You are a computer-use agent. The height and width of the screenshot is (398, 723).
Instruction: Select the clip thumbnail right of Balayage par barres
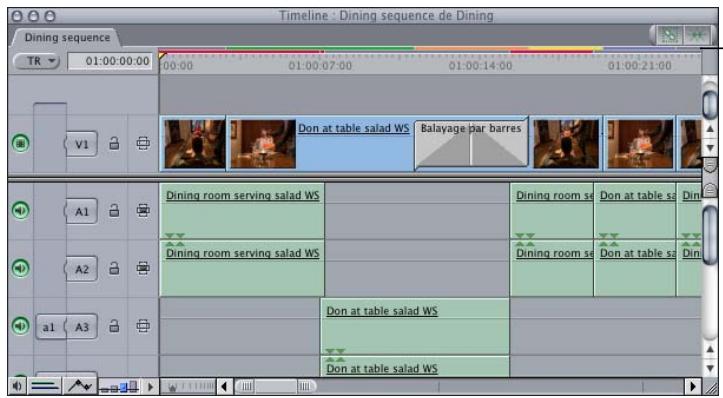pos(566,143)
